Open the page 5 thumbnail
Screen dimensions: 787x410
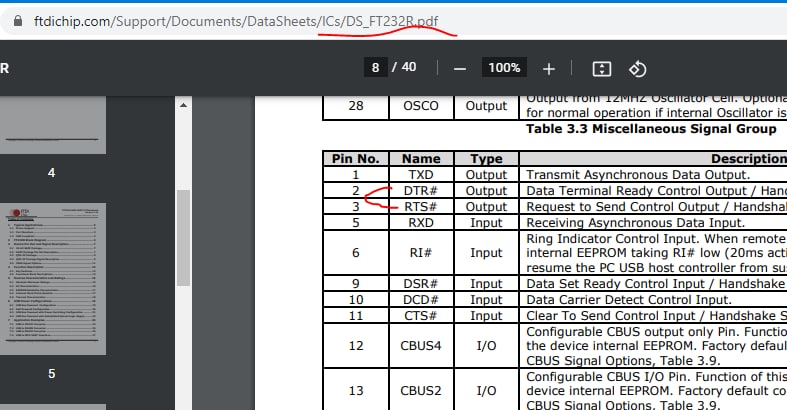point(52,279)
